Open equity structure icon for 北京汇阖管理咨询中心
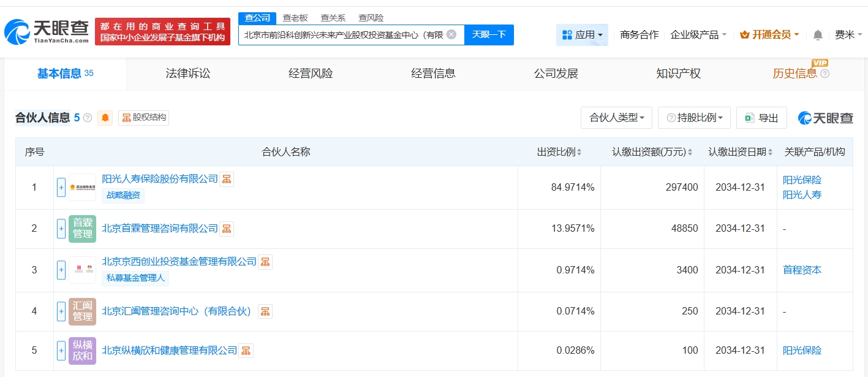The image size is (868, 377). [x=265, y=311]
